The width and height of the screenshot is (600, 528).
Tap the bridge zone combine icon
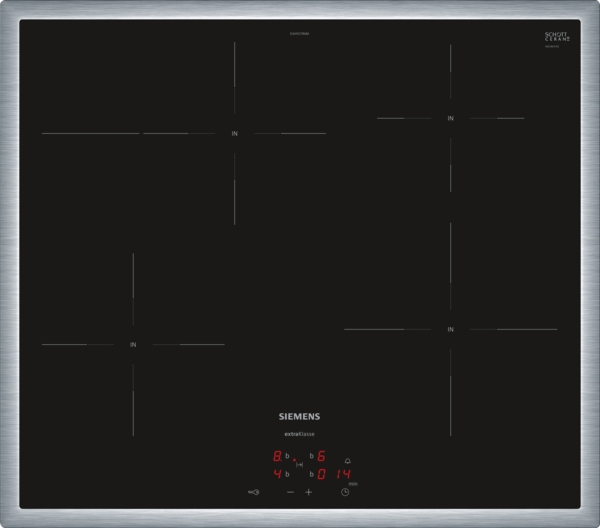pyautogui.click(x=300, y=464)
